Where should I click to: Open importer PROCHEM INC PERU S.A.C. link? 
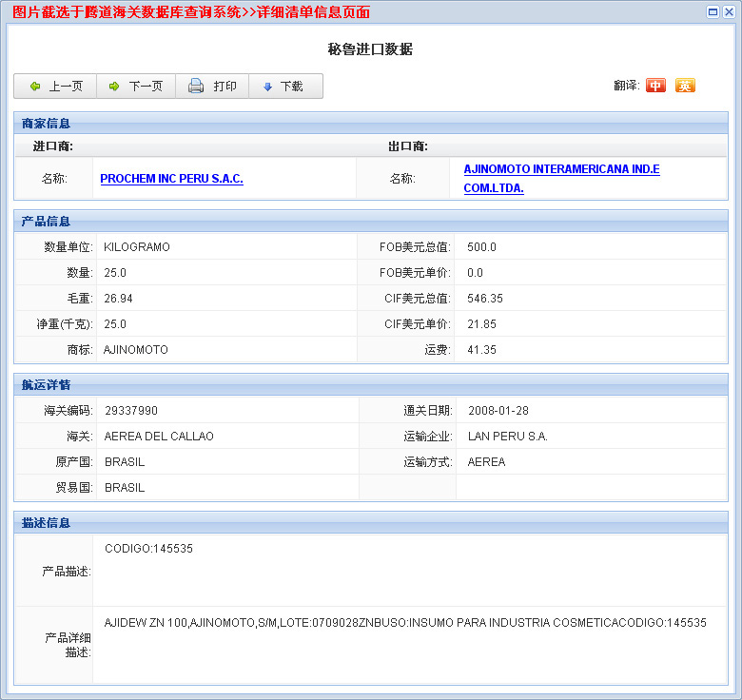(171, 179)
